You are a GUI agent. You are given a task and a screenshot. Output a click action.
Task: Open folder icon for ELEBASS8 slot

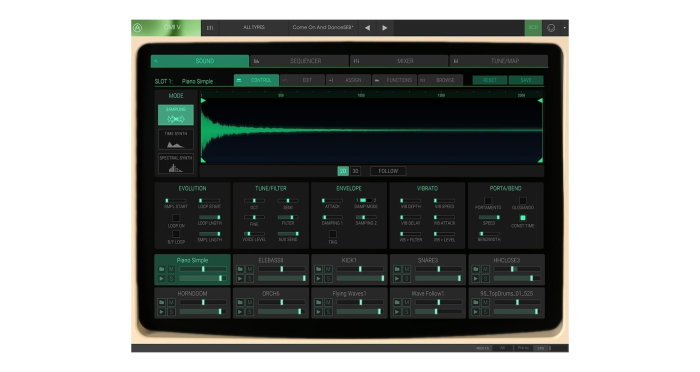click(240, 269)
